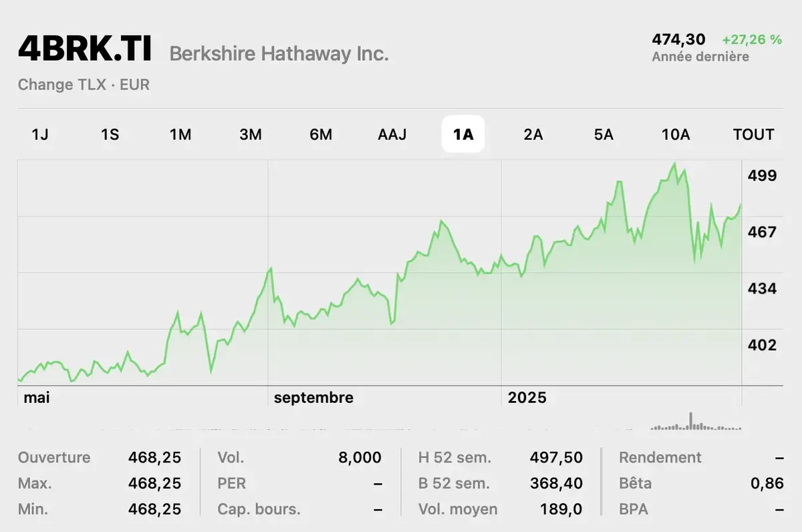Screen dimensions: 802x532
Task: Select the 10A time range
Action: (x=675, y=134)
